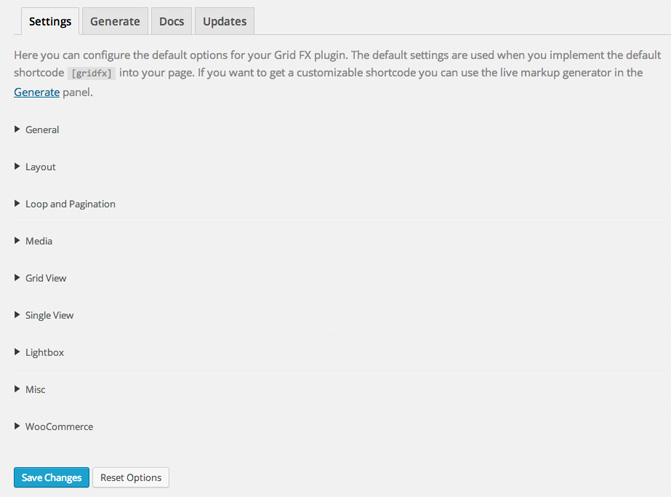Open the Generate tab
The width and height of the screenshot is (671, 497).
coord(114,21)
